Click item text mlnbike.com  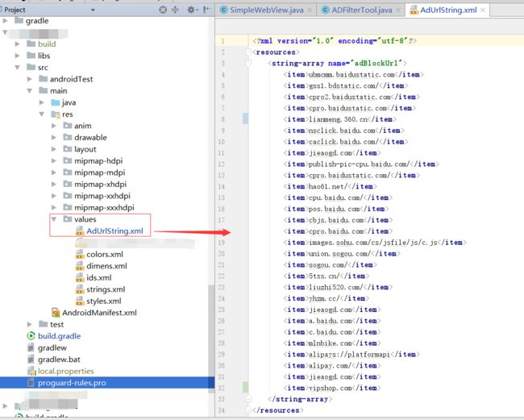pyautogui.click(x=331, y=343)
